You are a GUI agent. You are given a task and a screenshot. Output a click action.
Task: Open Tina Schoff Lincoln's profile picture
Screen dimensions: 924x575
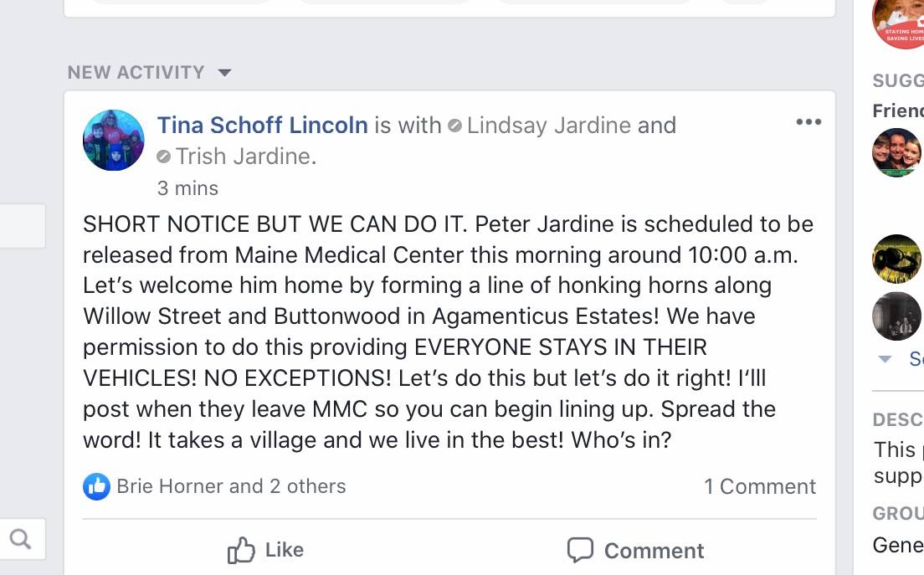pyautogui.click(x=114, y=140)
